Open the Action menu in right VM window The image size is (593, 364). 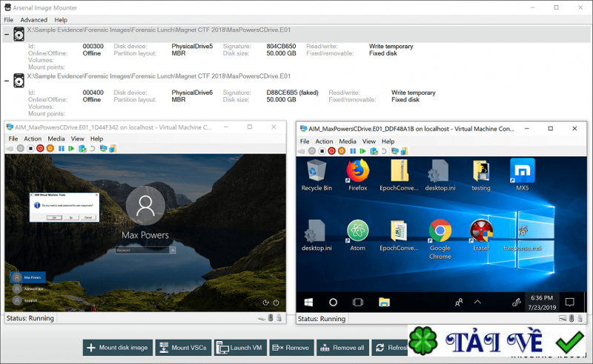coord(324,141)
